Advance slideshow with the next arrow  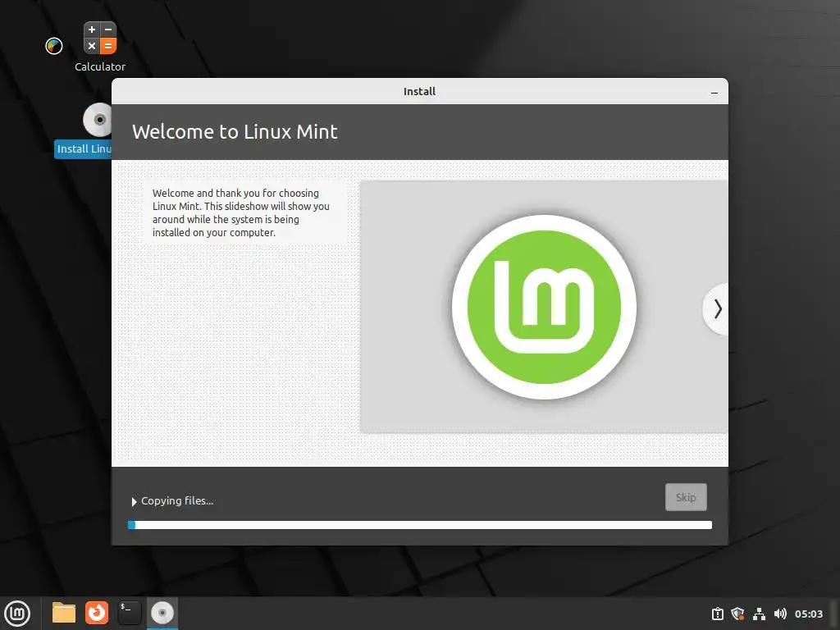(717, 309)
